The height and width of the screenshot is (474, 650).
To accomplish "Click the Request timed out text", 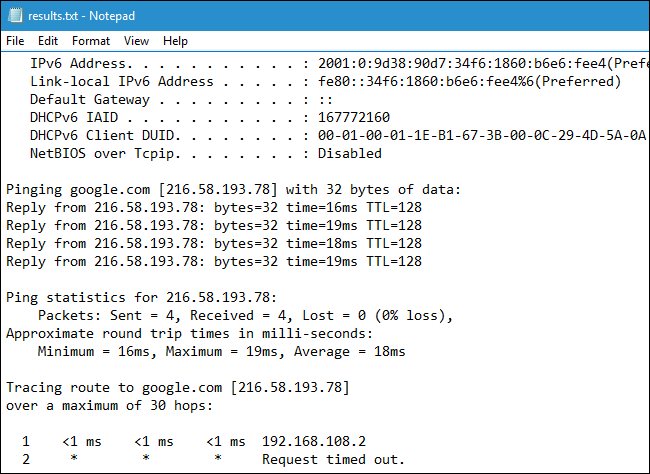I will click(333, 459).
